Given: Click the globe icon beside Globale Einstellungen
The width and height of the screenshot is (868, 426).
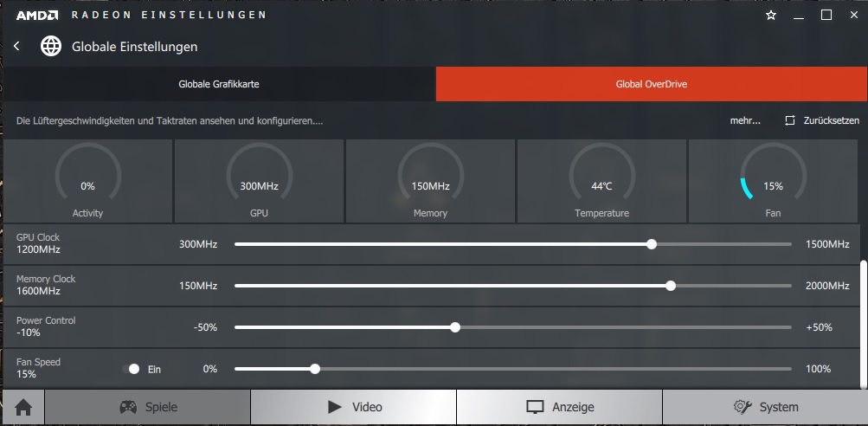Looking at the screenshot, I should point(51,47).
